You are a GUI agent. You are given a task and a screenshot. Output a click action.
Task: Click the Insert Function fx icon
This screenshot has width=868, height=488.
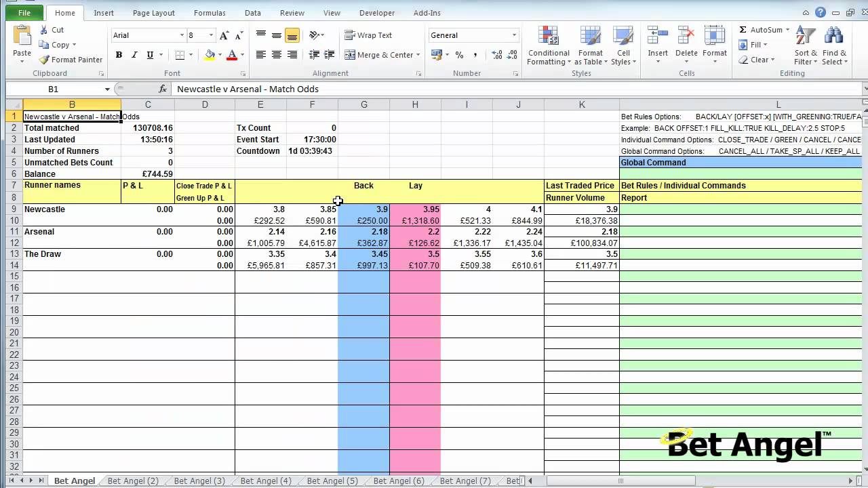point(163,89)
